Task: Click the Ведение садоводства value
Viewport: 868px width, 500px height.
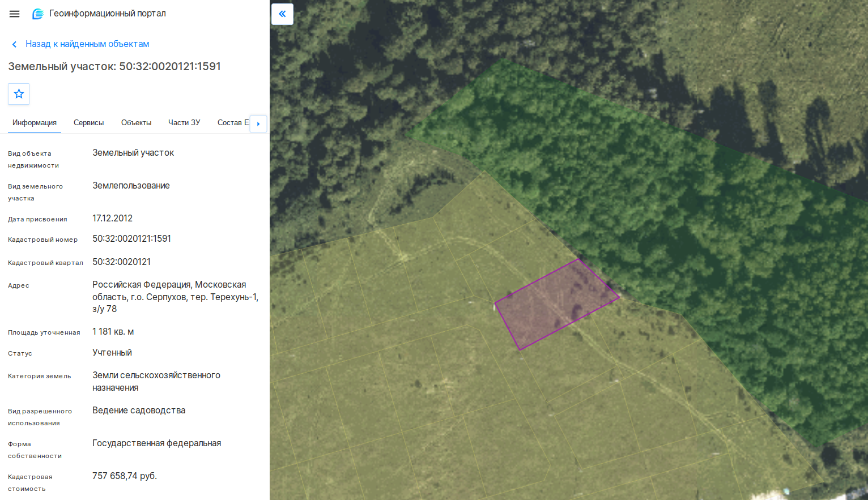Action: tap(139, 411)
